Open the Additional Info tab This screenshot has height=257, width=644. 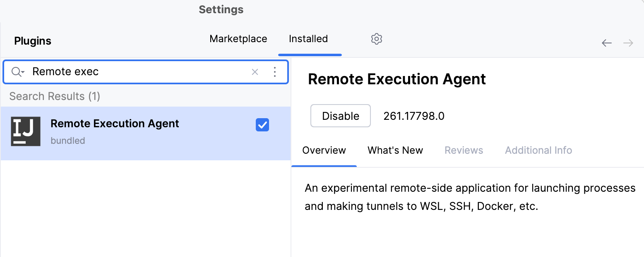pyautogui.click(x=538, y=150)
